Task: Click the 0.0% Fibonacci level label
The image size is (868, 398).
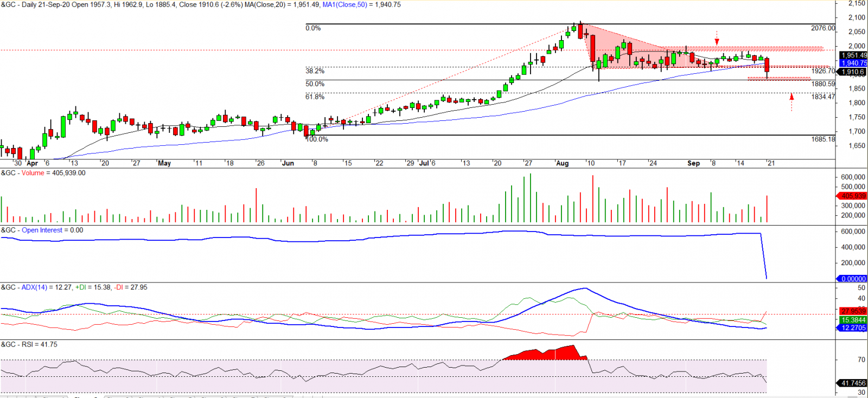Action: pyautogui.click(x=313, y=28)
